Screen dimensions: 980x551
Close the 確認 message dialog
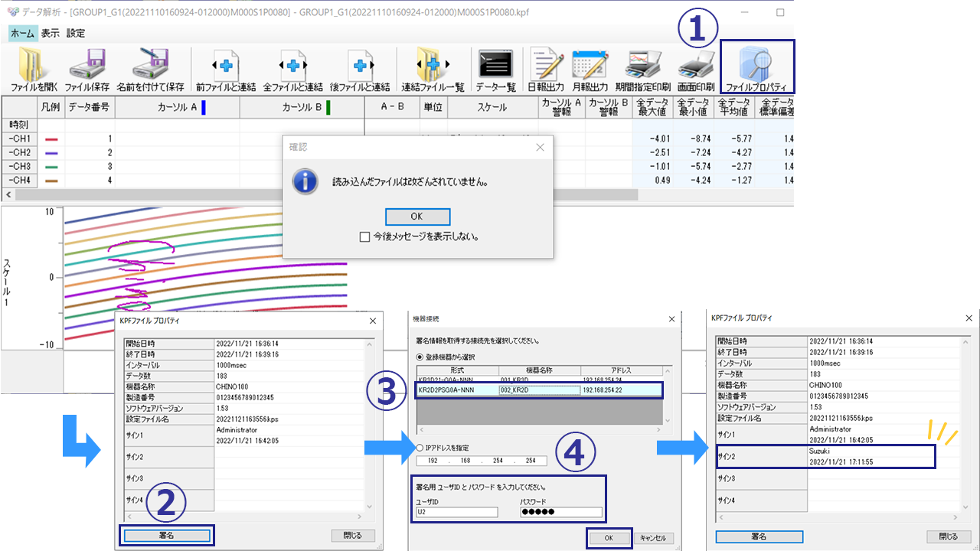tap(540, 147)
